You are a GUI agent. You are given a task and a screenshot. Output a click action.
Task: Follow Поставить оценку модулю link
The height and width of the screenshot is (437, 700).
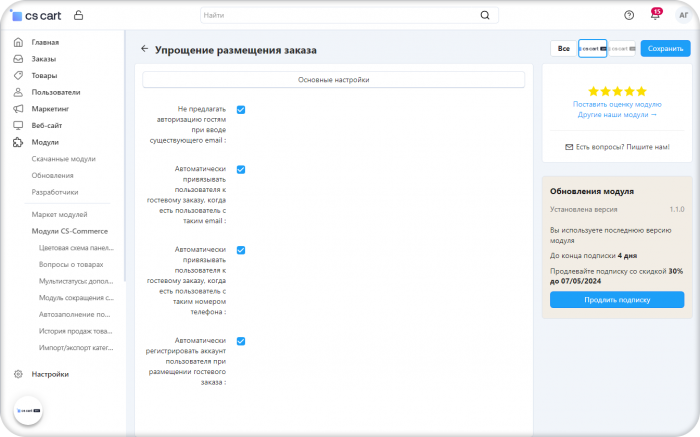(617, 104)
